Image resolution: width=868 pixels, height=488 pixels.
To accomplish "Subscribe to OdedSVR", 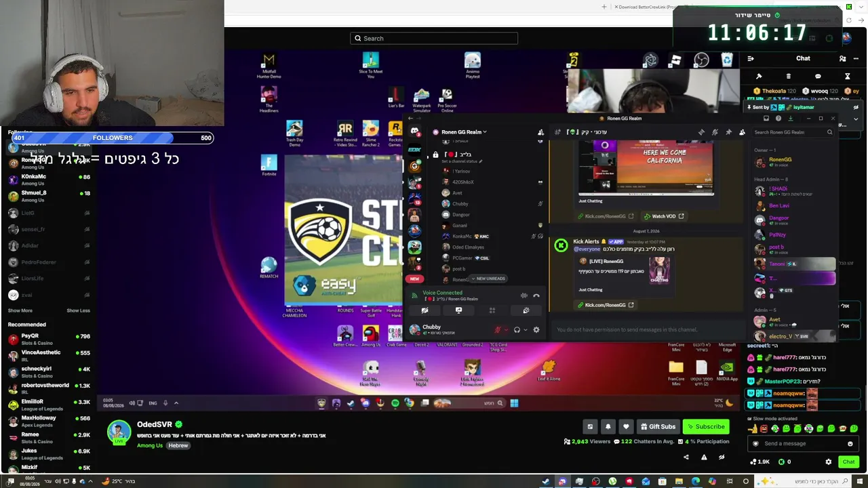I will click(706, 427).
